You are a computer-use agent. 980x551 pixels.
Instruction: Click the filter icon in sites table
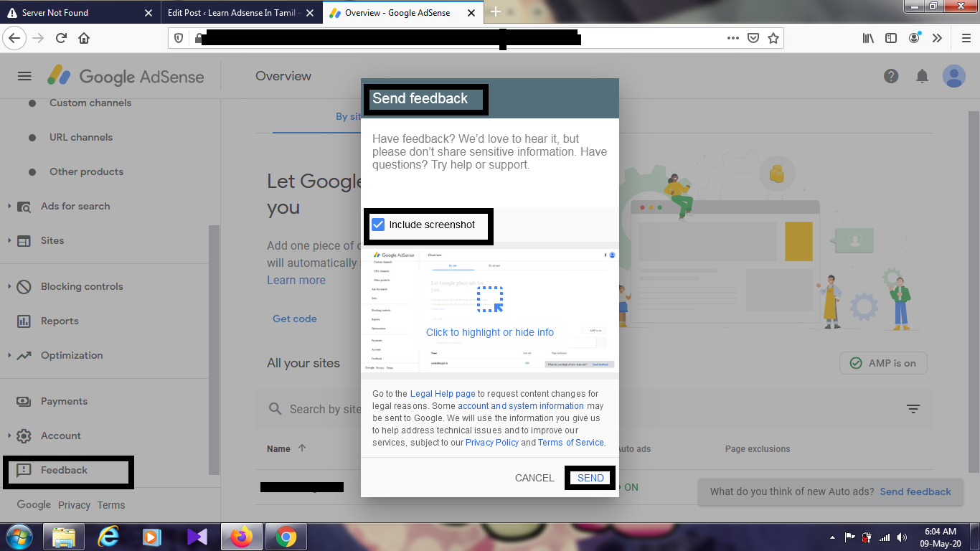(x=913, y=409)
